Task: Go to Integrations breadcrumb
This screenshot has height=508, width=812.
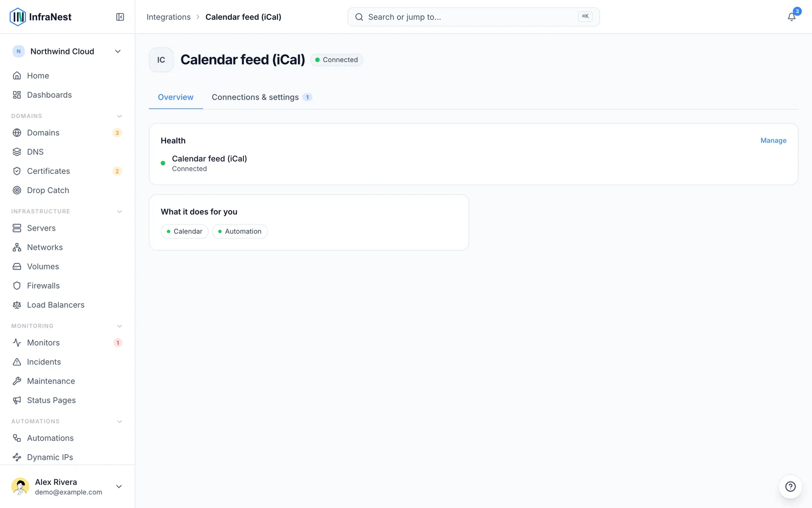Action: pos(168,17)
